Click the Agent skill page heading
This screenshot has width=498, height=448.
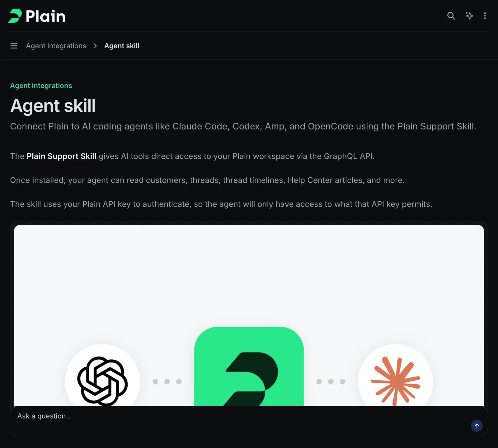pyautogui.click(x=53, y=106)
